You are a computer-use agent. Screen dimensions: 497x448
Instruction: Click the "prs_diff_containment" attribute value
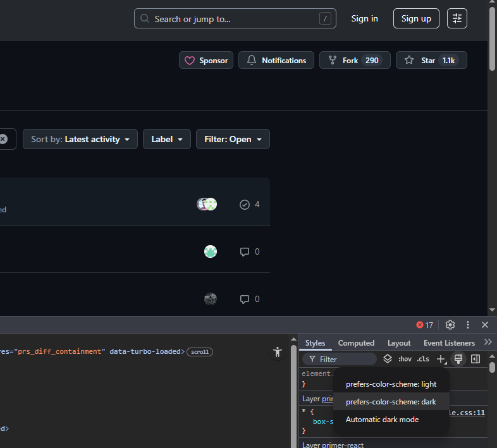click(59, 351)
